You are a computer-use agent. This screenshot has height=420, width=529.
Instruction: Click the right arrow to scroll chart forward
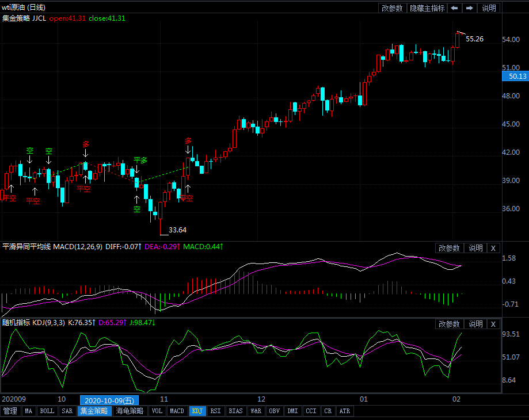(x=470, y=8)
